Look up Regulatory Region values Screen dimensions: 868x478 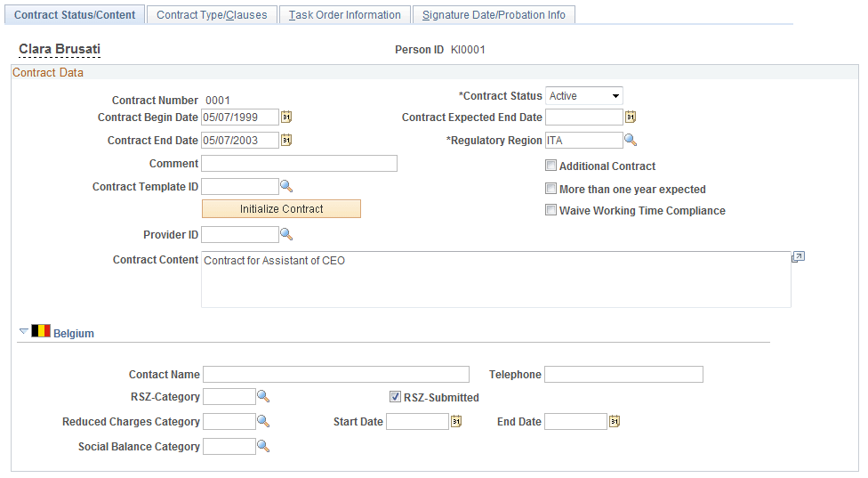[631, 140]
